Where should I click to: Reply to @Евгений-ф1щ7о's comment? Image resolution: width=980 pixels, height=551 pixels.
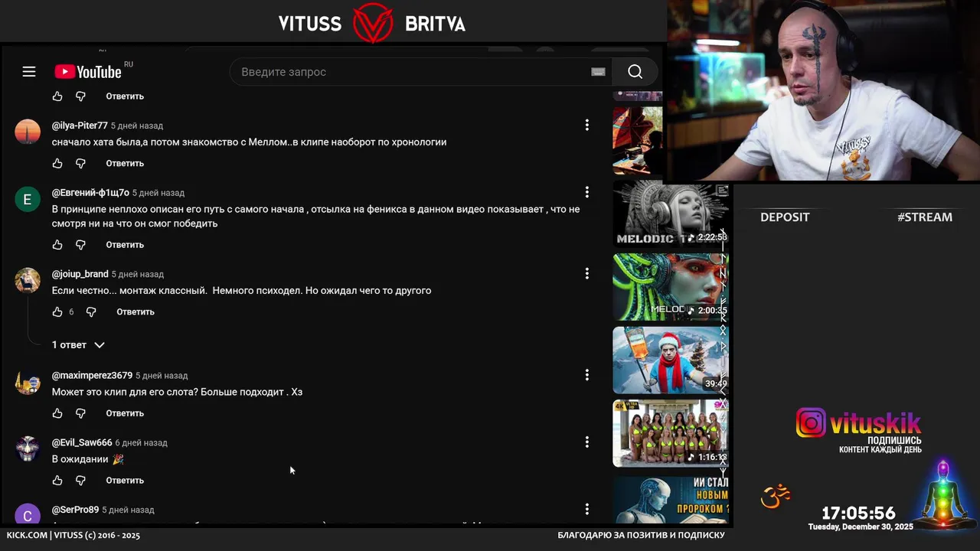125,245
